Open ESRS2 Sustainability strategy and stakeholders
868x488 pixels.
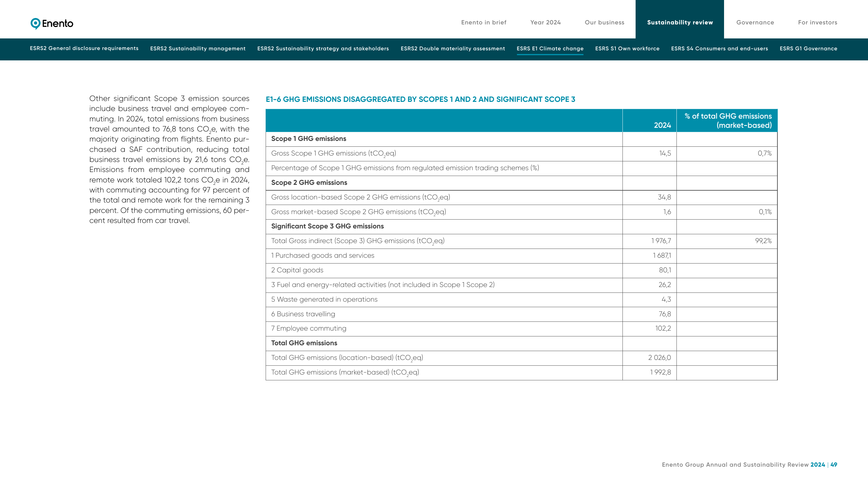pos(323,48)
